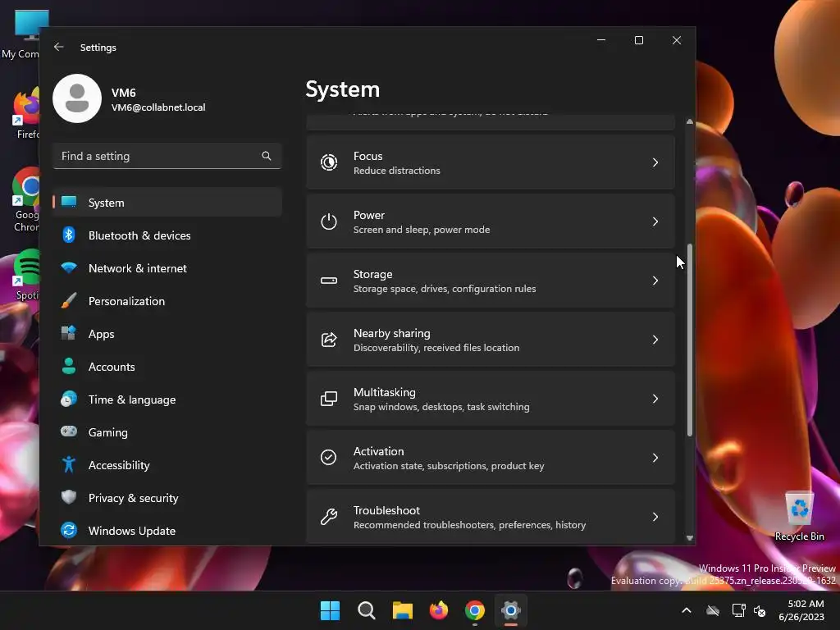
Task: Click the Bluetooth icon in sidebar
Action: 69,235
